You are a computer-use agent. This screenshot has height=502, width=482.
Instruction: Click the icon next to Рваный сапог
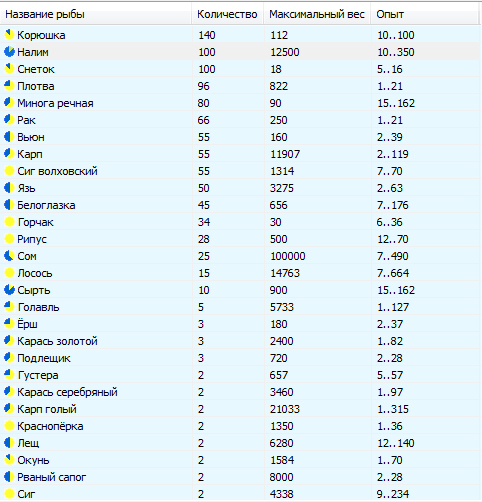tap(9, 477)
